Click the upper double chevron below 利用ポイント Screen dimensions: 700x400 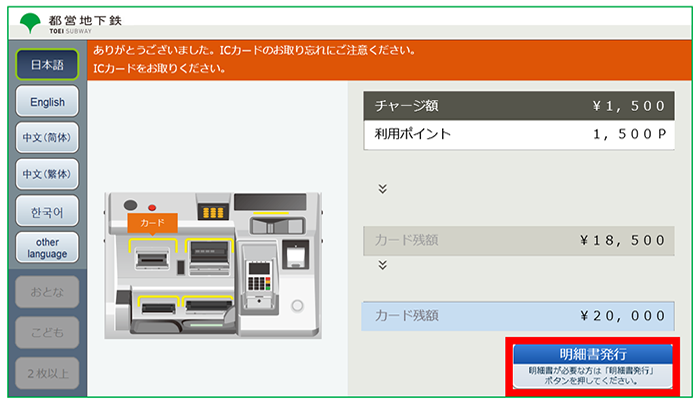381,187
